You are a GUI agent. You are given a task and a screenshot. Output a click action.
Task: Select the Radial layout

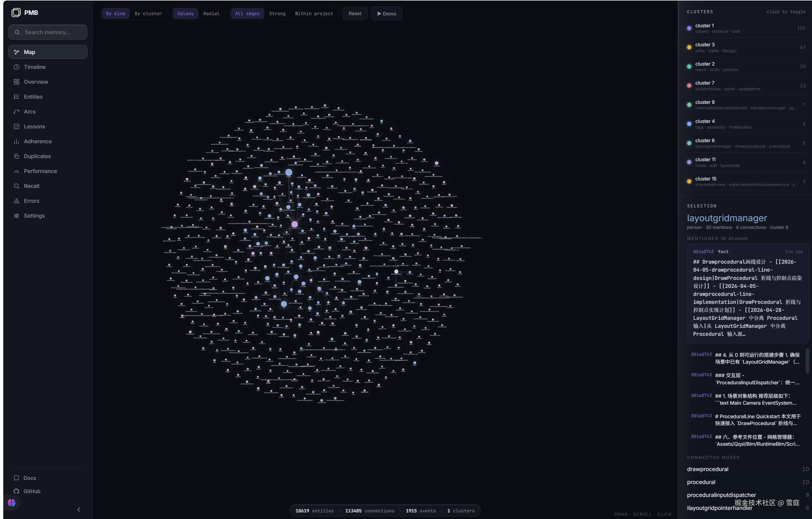[211, 13]
